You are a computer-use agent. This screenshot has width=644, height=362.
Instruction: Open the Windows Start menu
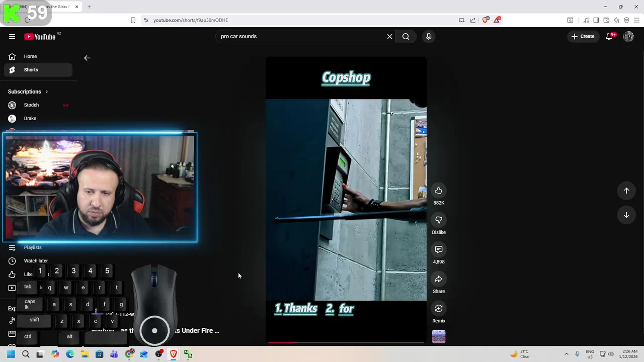coord(11,354)
